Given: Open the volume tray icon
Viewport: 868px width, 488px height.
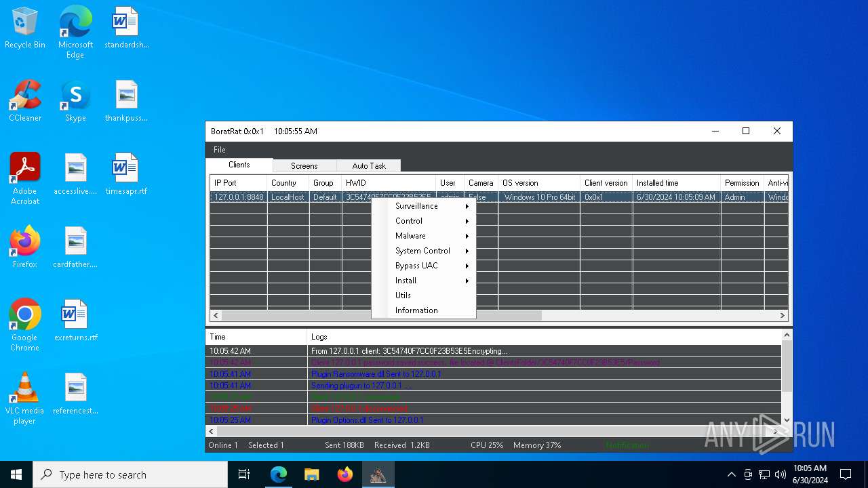Looking at the screenshot, I should point(781,474).
